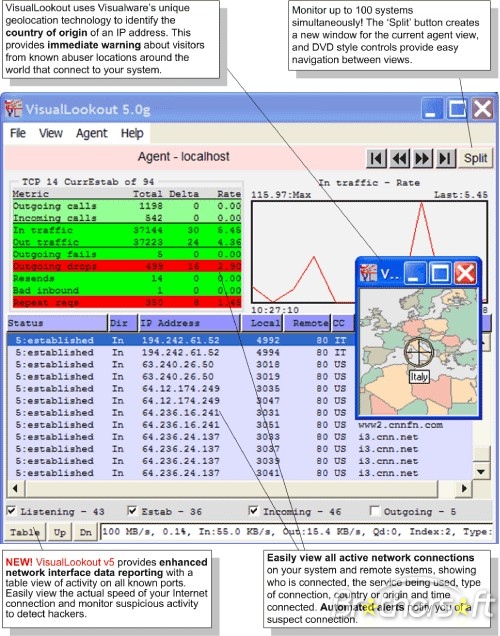Minimize the map popup window
The height and width of the screenshot is (636, 500).
tap(415, 273)
